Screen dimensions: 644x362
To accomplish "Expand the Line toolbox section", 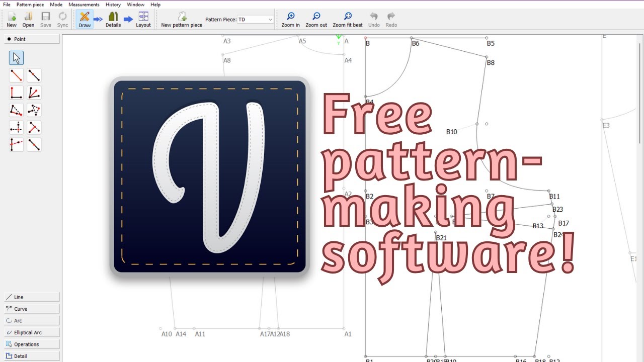I will click(32, 297).
